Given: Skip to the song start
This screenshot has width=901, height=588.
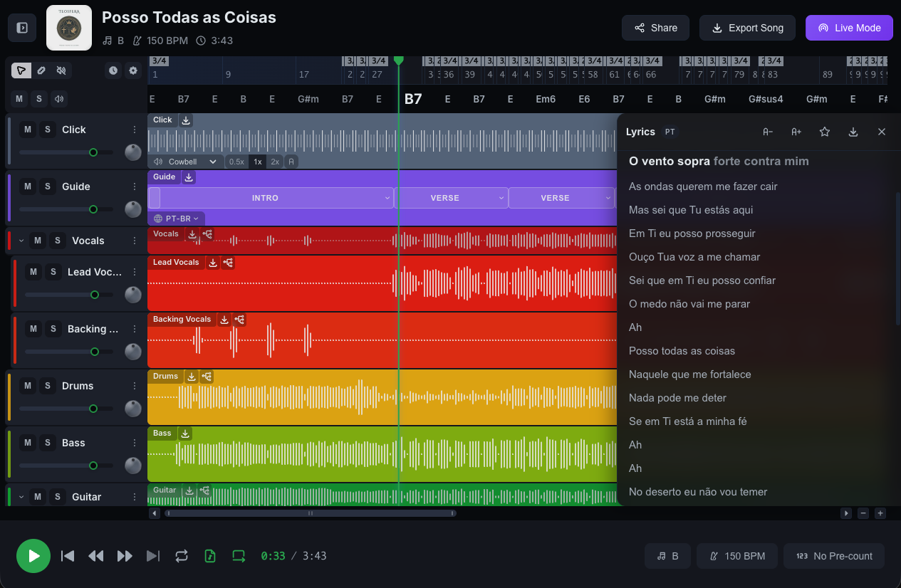Looking at the screenshot, I should 68,556.
